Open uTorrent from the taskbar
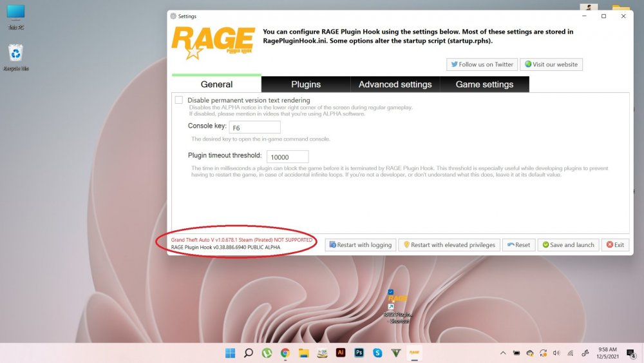Viewport: 644px width, 363px height. [267, 353]
